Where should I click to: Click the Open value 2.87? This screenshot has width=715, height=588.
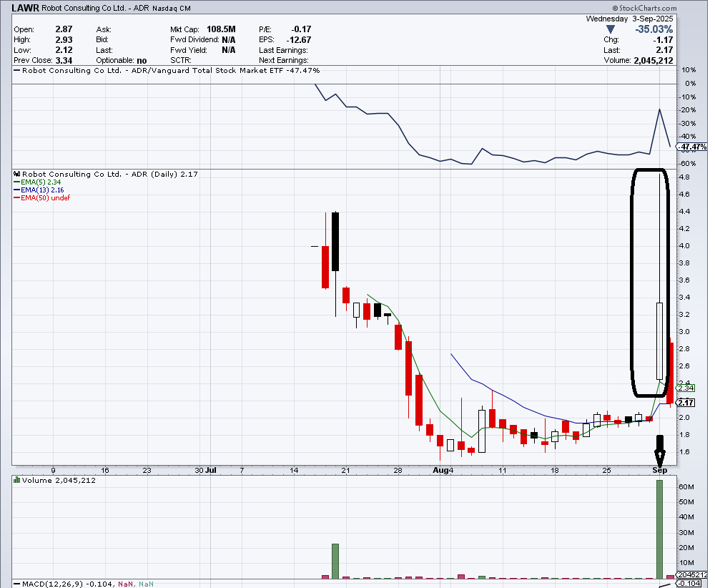tap(64, 29)
